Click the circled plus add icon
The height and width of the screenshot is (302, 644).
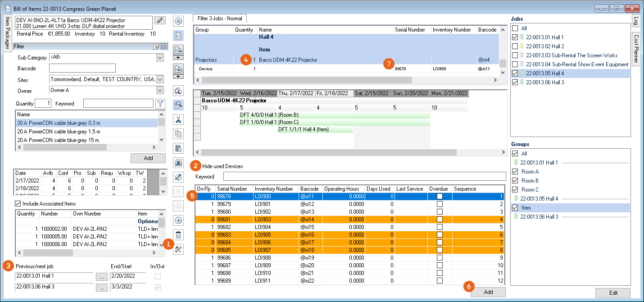[178, 220]
